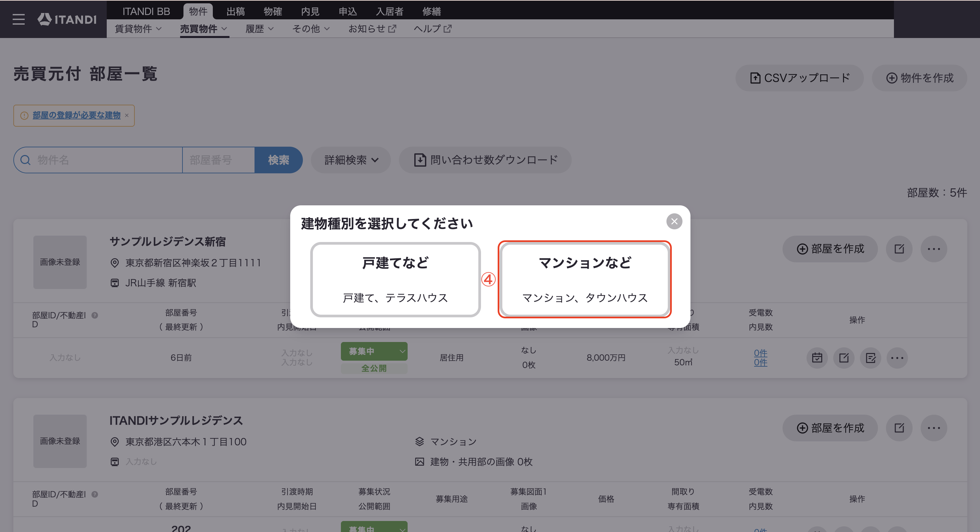Image resolution: width=980 pixels, height=532 pixels.
Task: Switch to 申込 tab
Action: [x=348, y=11]
